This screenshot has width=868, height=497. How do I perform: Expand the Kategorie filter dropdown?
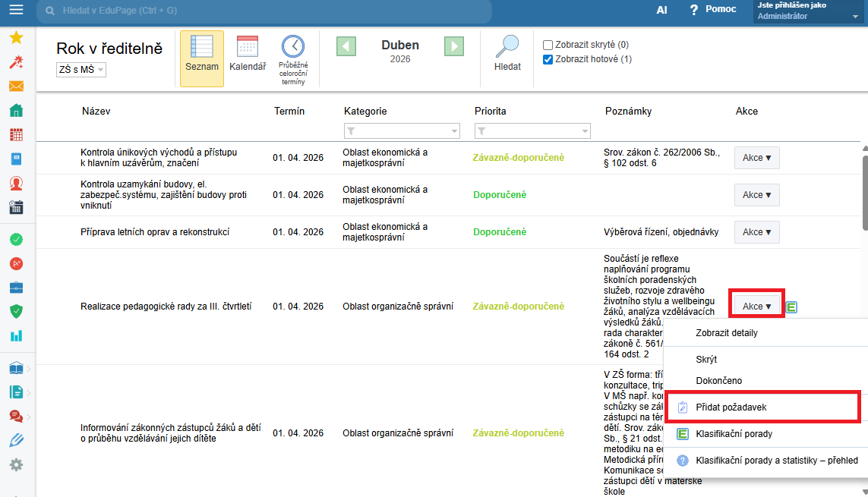[x=402, y=131]
